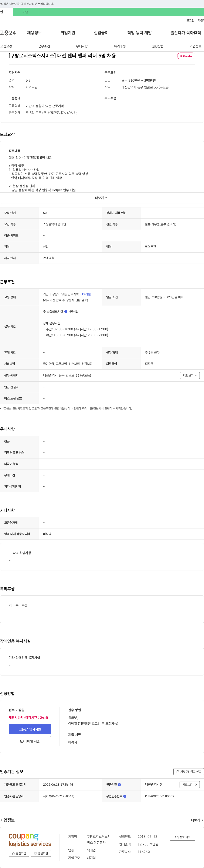Add company with 관심기업 star button

point(19,853)
